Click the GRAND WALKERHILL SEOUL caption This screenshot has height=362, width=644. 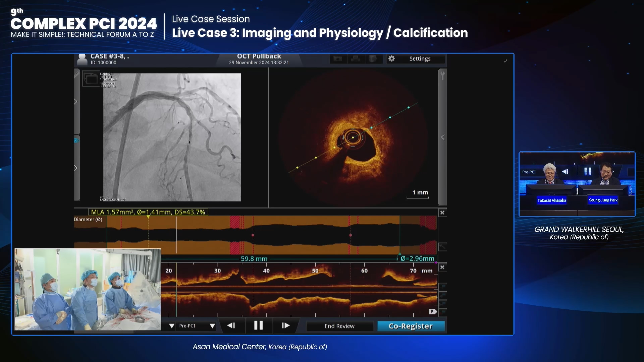tap(579, 233)
